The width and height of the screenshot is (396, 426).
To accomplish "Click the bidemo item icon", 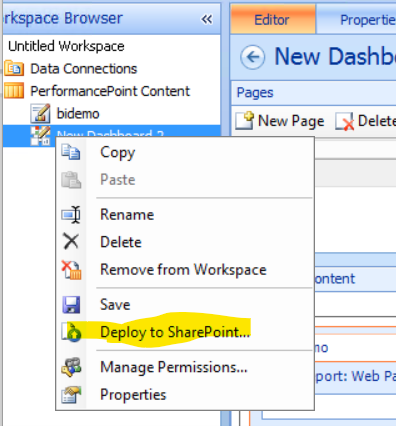I will [x=40, y=113].
